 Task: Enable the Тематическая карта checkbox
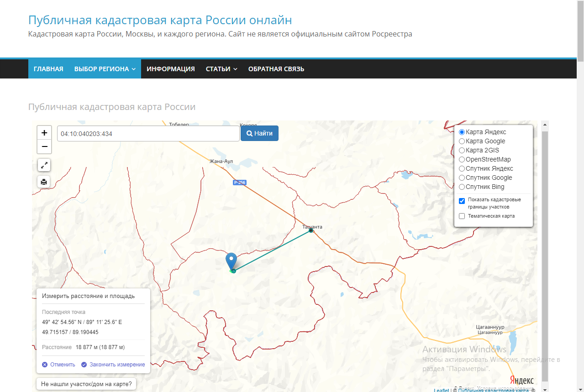(462, 216)
